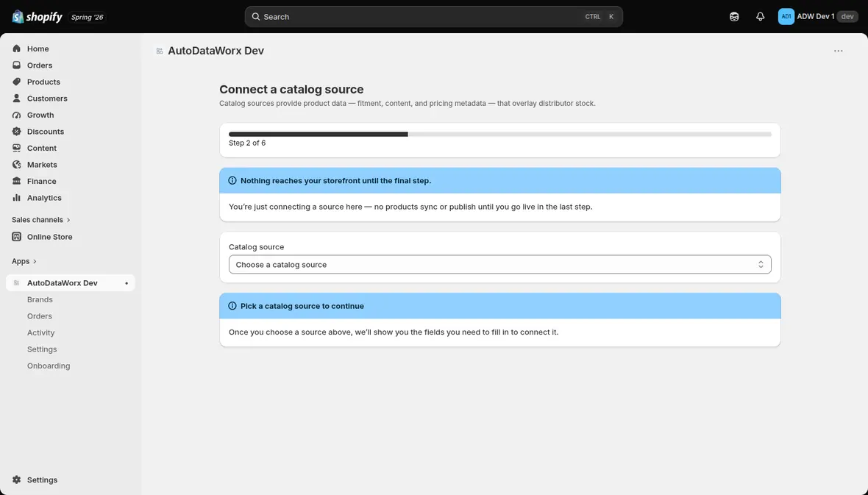Click the Online Store storefront icon
The image size is (868, 495).
(x=17, y=237)
